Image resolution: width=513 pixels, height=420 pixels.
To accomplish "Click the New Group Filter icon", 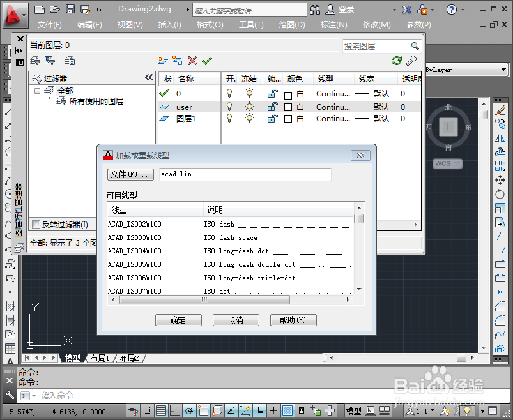I will [50, 61].
